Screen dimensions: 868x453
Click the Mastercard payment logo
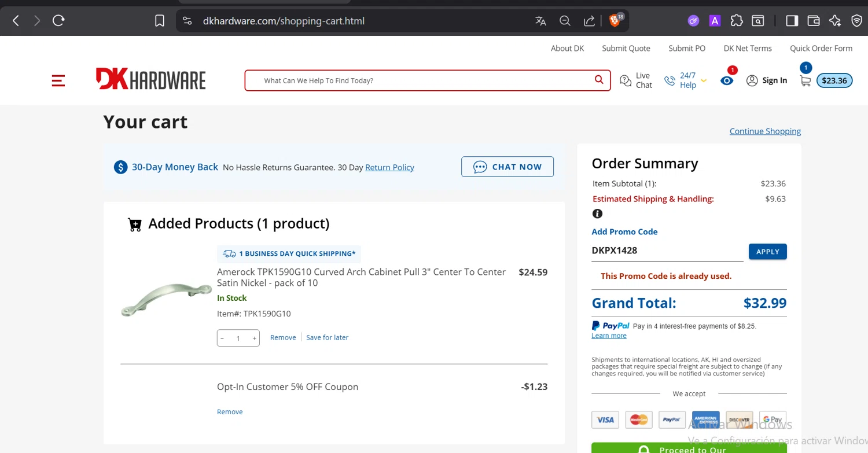point(639,419)
